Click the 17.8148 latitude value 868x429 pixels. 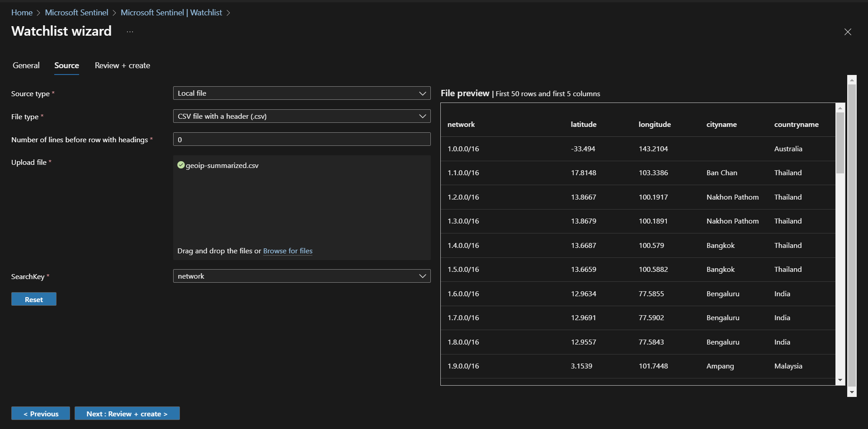(584, 173)
